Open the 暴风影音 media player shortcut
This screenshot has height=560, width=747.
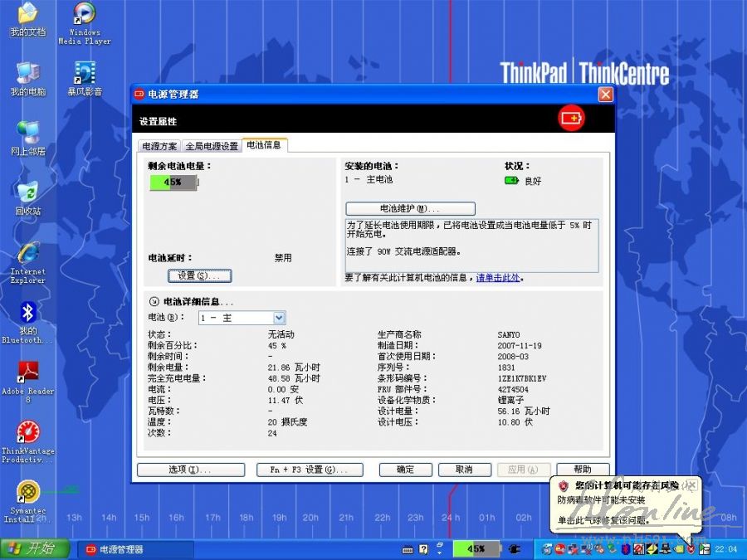click(x=84, y=75)
